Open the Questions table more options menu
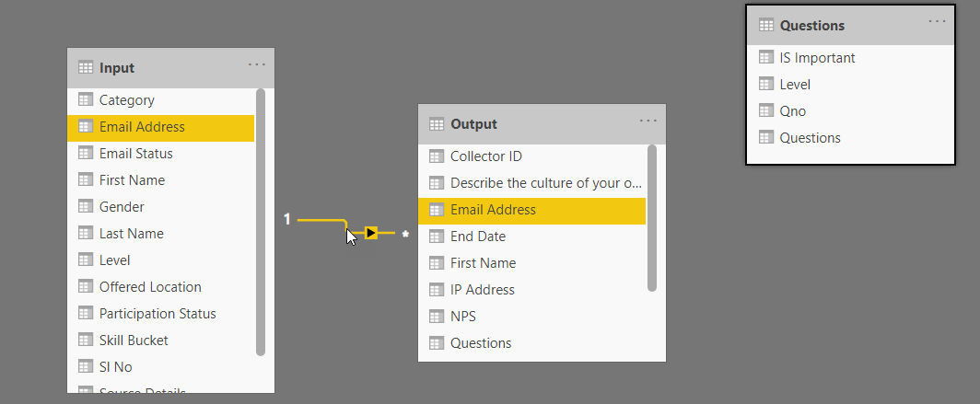 (937, 21)
